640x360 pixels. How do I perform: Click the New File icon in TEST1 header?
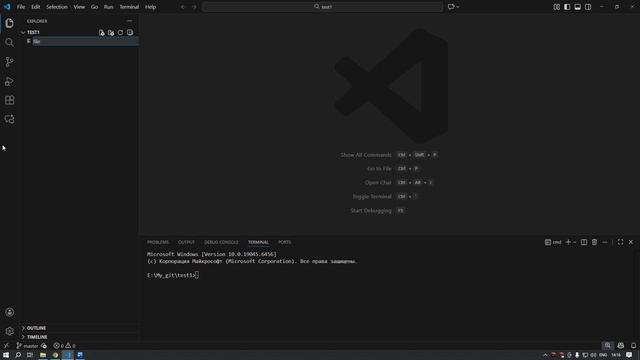tap(102, 32)
